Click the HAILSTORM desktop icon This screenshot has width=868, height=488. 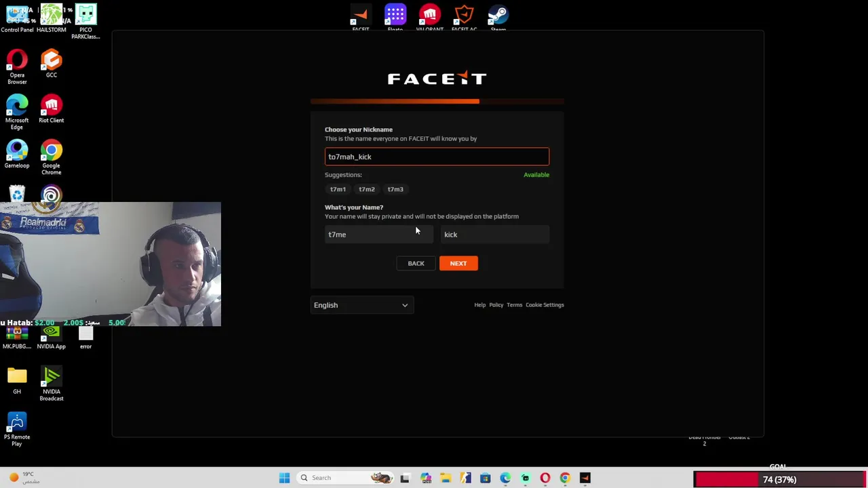click(x=52, y=18)
